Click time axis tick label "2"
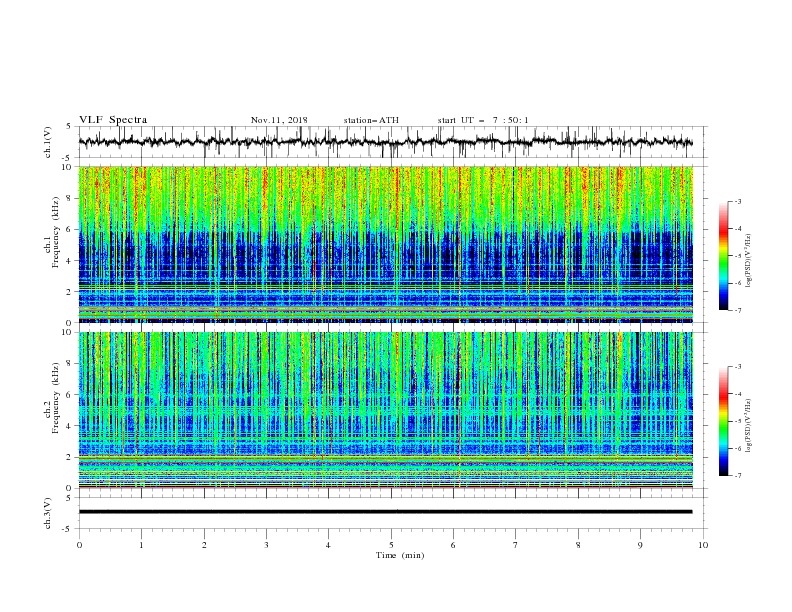792x612 pixels. (204, 545)
